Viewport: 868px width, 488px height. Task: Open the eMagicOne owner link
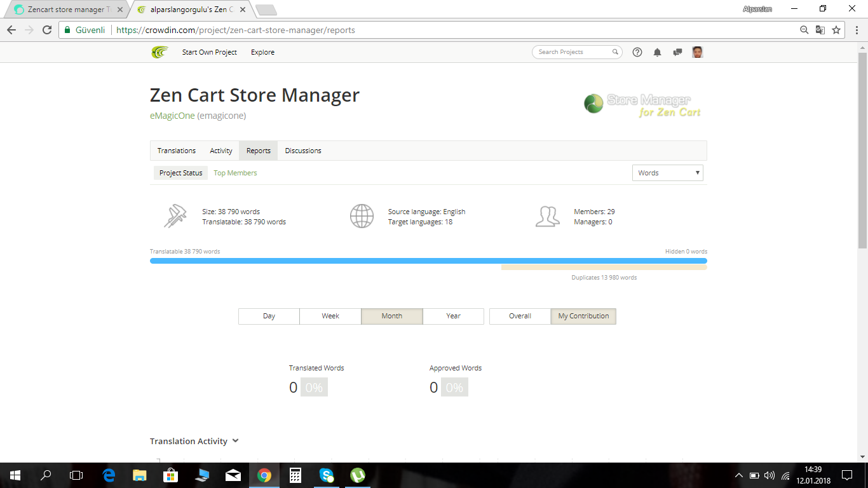[x=172, y=116]
